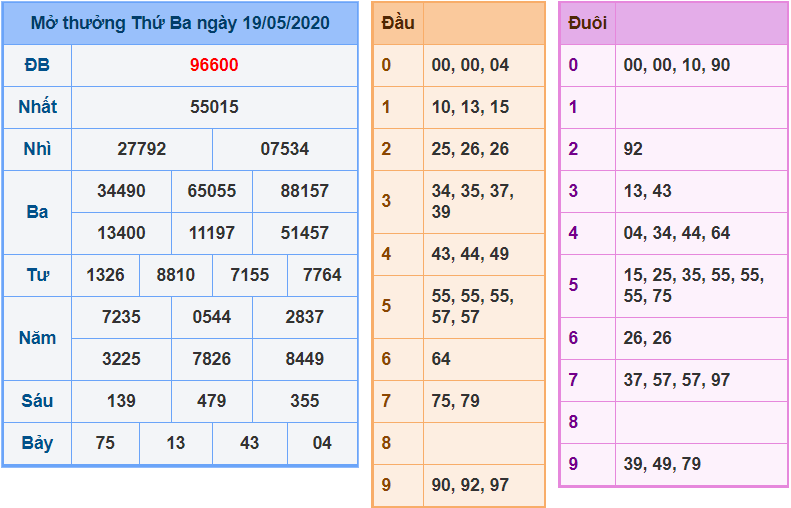Click fourth prize number 8810
791x508 pixels.
(176, 275)
